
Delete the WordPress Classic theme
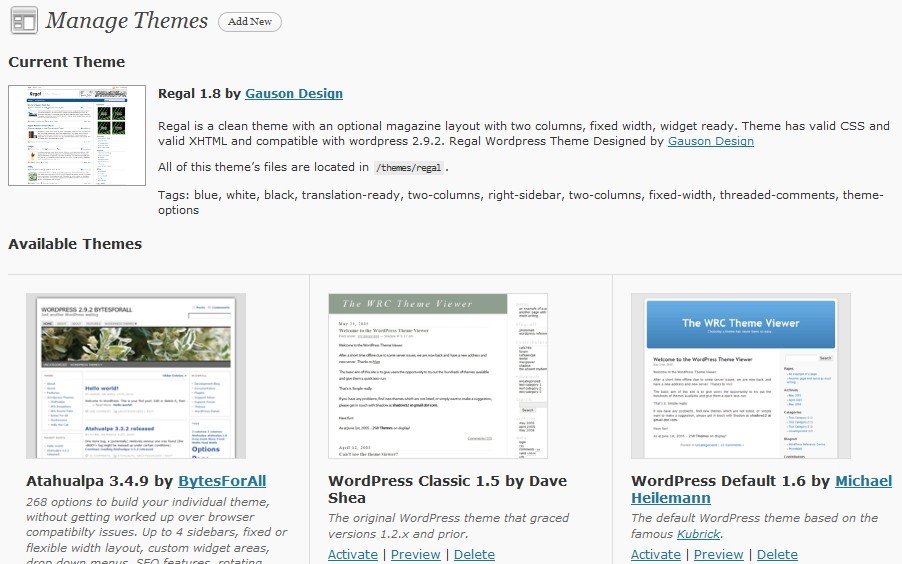click(x=474, y=554)
